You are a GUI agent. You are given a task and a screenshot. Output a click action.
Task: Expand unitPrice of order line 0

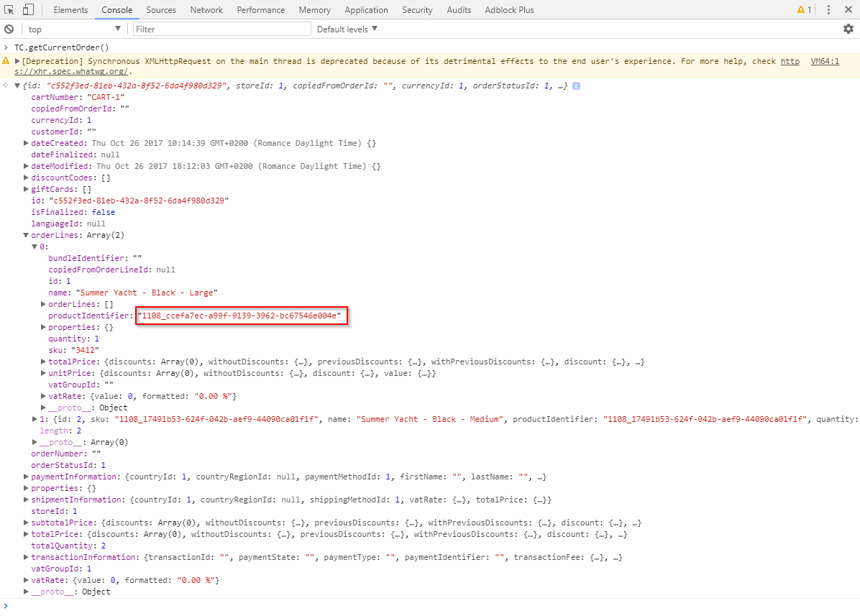(x=43, y=373)
